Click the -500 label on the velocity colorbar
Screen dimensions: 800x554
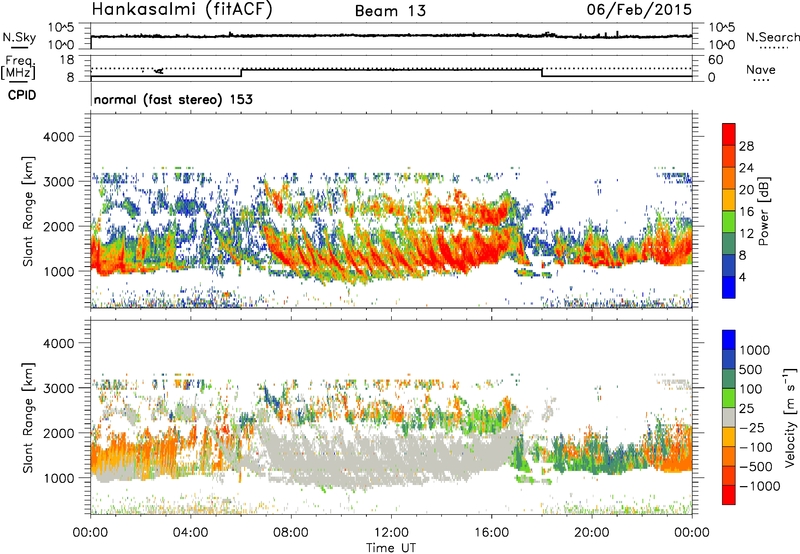(756, 466)
